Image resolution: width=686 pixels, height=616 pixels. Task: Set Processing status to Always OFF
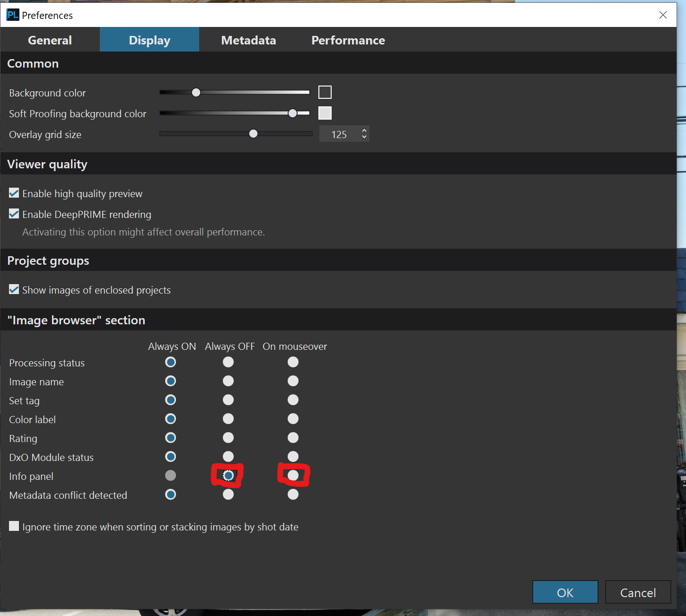[228, 362]
